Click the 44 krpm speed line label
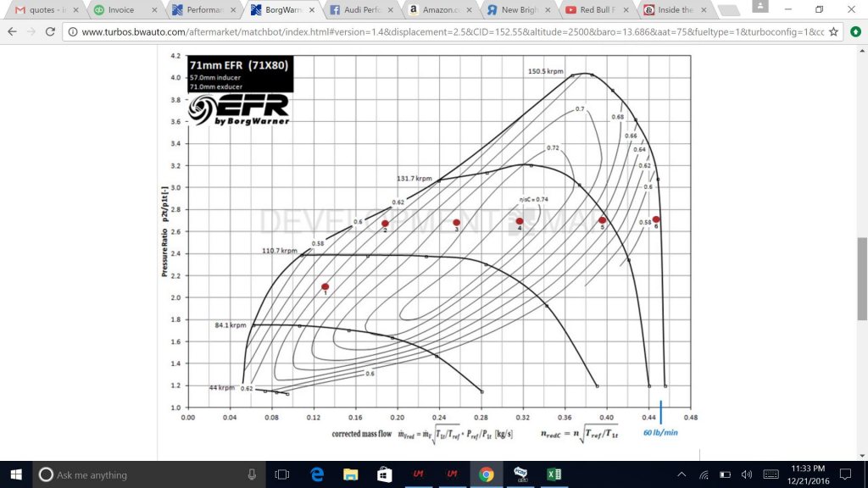 pyautogui.click(x=221, y=387)
